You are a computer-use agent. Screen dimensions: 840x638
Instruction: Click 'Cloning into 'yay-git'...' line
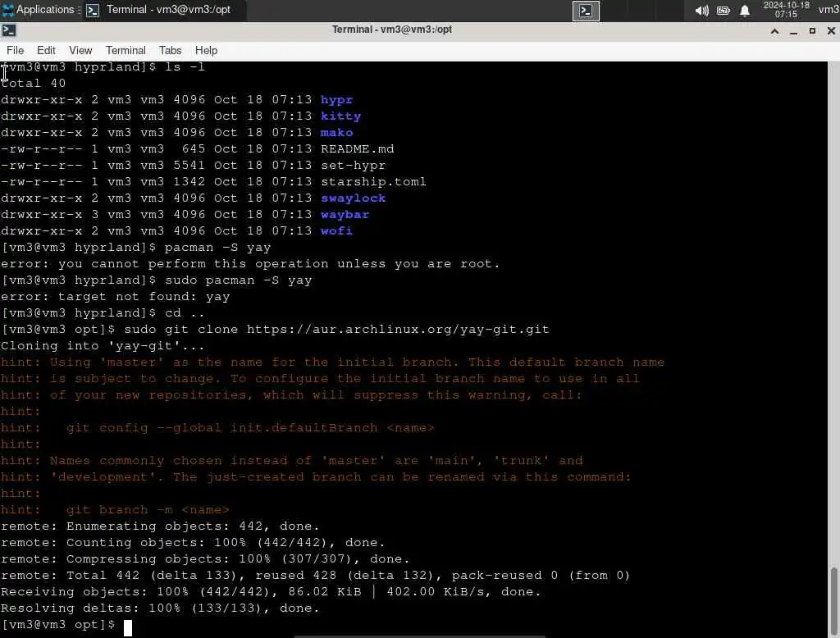click(103, 345)
